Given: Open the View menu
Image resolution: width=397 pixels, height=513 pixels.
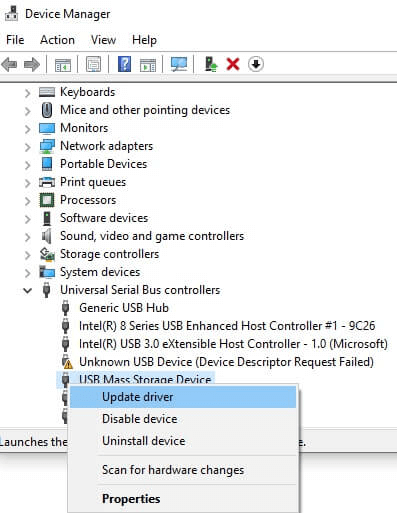Looking at the screenshot, I should [x=104, y=40].
